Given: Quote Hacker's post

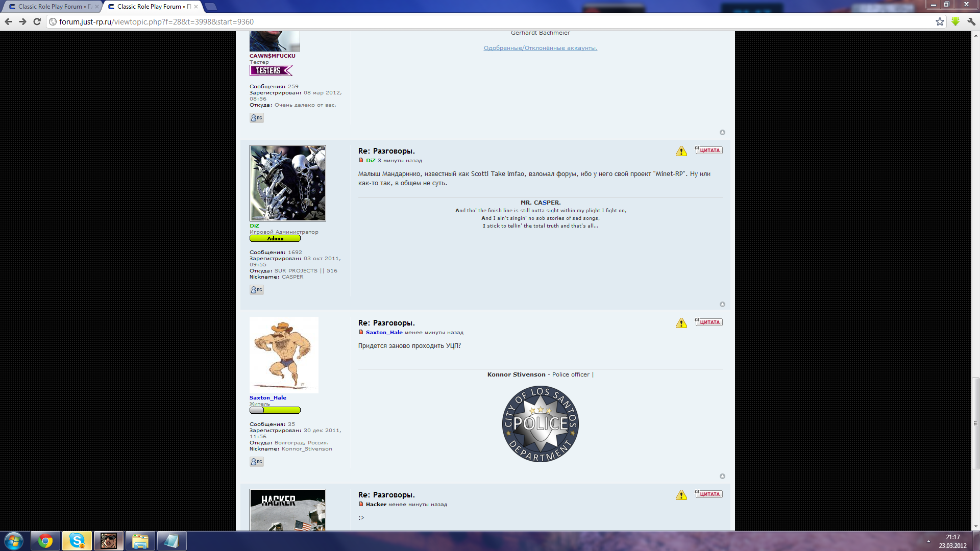Looking at the screenshot, I should click(708, 494).
